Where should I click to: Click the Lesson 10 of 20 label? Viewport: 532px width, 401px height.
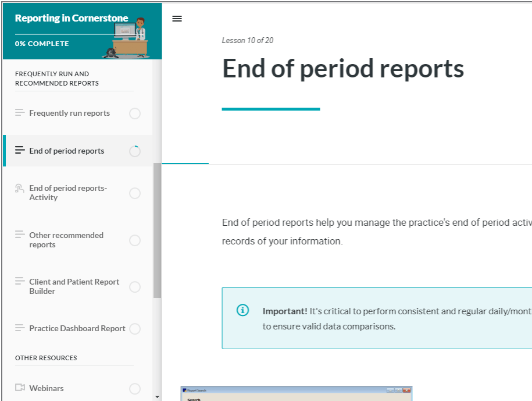(x=247, y=40)
